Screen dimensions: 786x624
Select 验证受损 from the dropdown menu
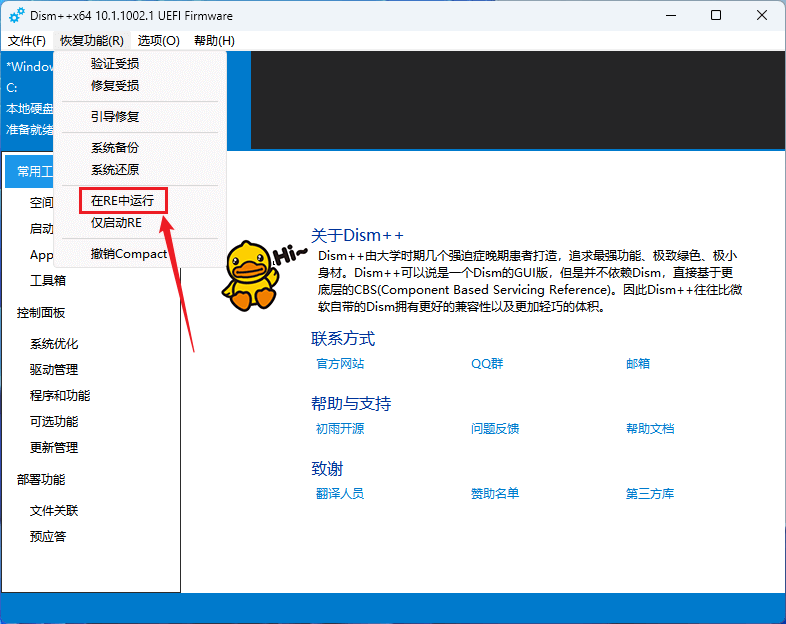(x=140, y=64)
